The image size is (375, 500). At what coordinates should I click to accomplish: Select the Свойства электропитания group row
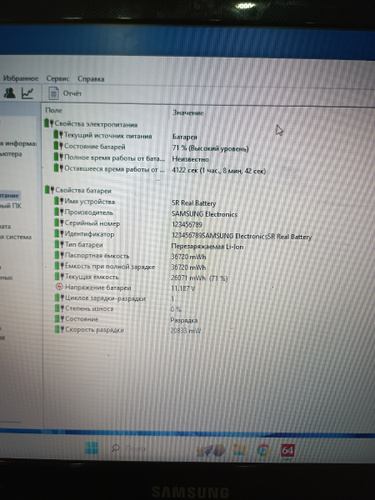(91, 124)
